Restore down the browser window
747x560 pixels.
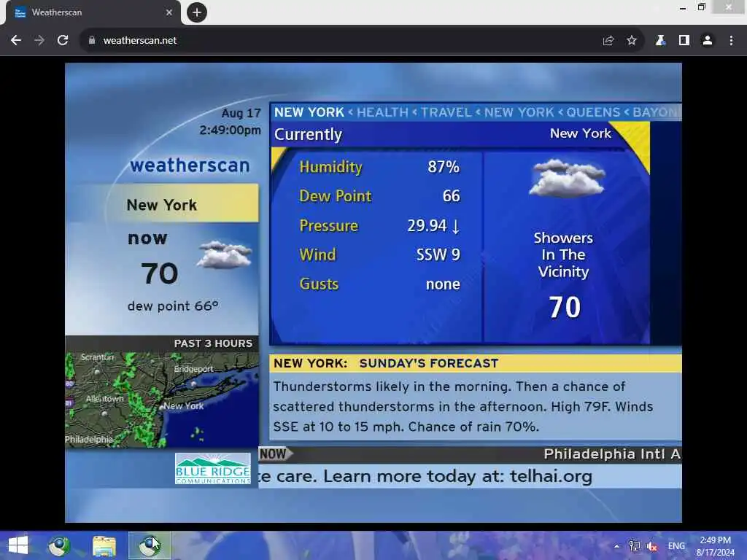tap(701, 7)
